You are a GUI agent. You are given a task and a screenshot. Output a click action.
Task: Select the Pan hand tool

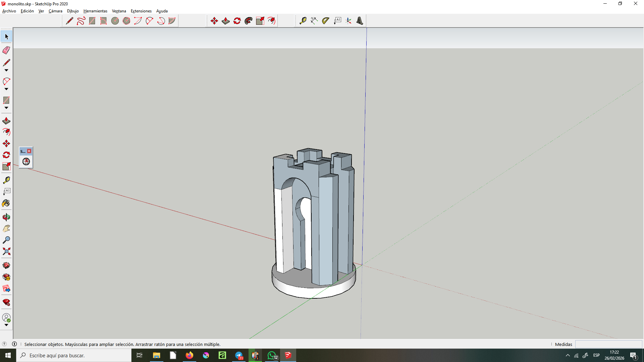coord(6,229)
